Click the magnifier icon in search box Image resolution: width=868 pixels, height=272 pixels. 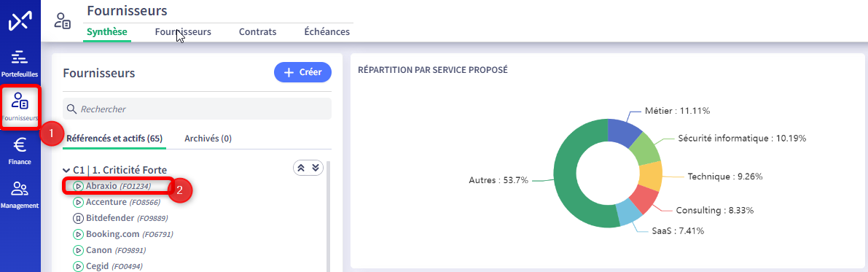(x=71, y=109)
